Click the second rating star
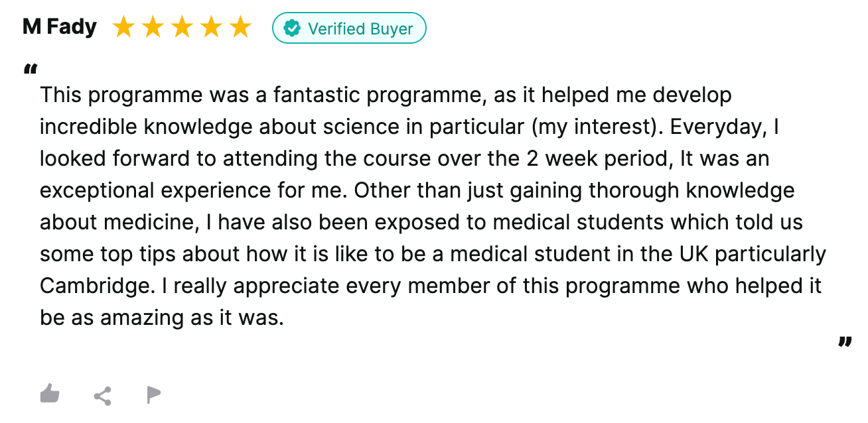868x423 pixels. [x=153, y=28]
